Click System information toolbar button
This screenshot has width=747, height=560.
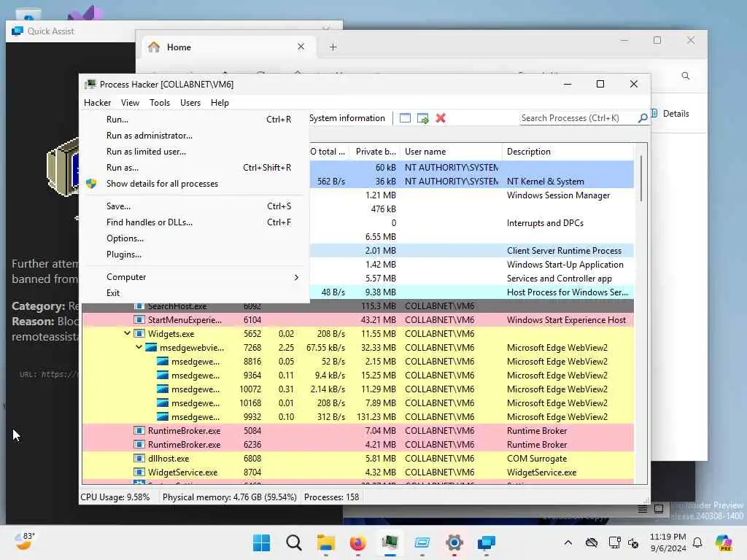[347, 118]
